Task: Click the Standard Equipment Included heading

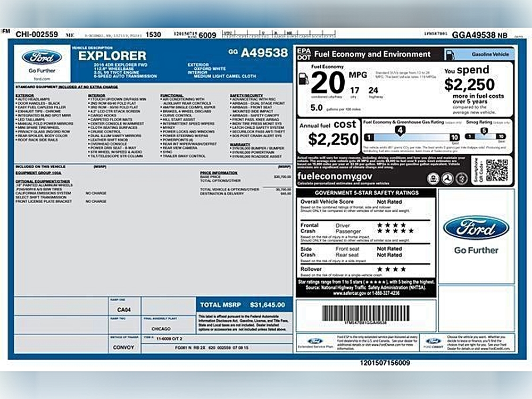Action: tap(67, 87)
